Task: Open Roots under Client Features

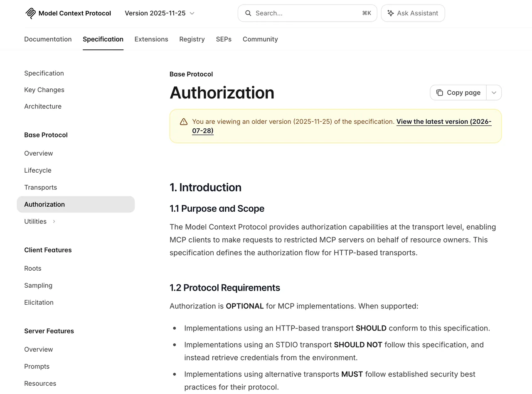Action: click(33, 269)
